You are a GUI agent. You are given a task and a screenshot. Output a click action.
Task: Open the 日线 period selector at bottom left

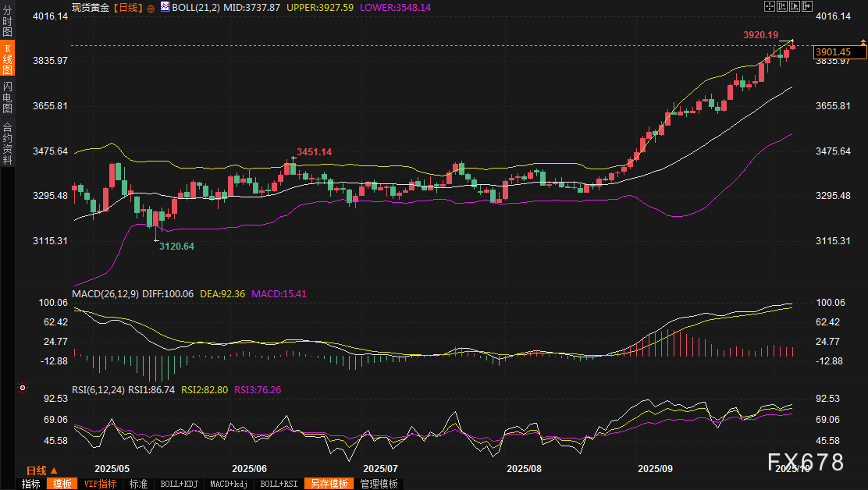point(41,470)
